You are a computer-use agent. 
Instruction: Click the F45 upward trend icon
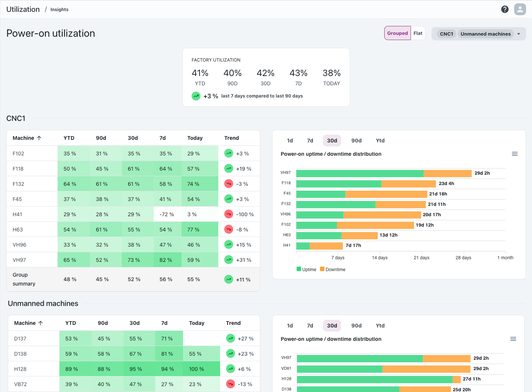pyautogui.click(x=229, y=199)
